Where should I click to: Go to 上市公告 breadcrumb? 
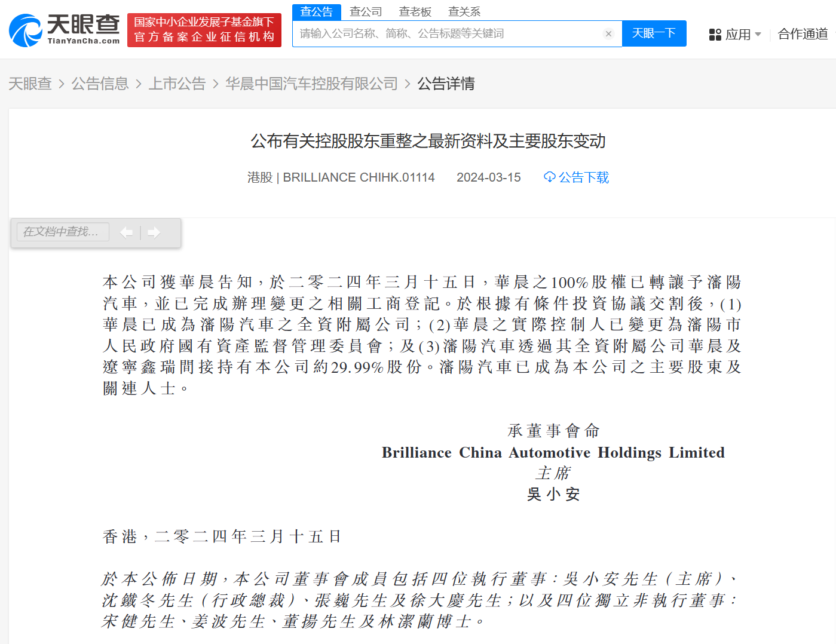177,84
